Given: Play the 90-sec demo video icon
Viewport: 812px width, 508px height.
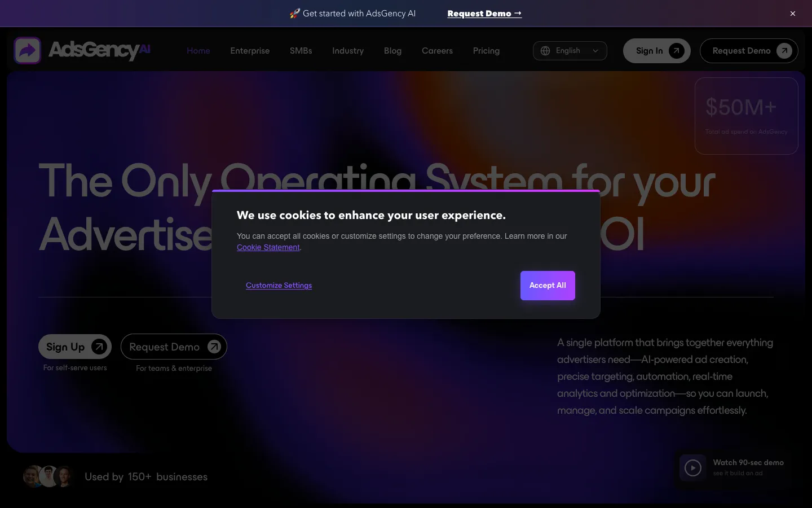Looking at the screenshot, I should pos(693,468).
